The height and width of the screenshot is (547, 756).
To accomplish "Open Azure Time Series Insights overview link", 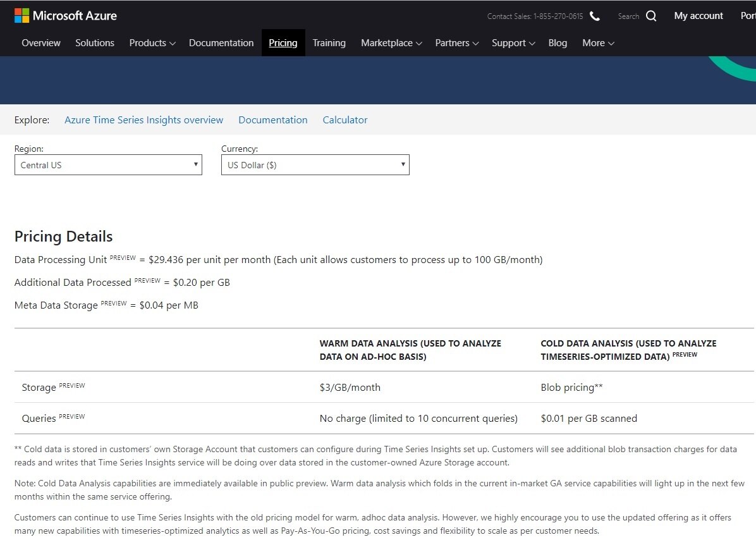I will [x=143, y=120].
